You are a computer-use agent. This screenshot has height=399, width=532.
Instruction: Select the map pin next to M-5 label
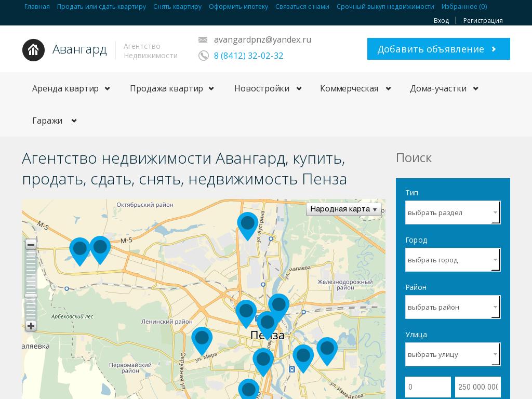pos(100,250)
